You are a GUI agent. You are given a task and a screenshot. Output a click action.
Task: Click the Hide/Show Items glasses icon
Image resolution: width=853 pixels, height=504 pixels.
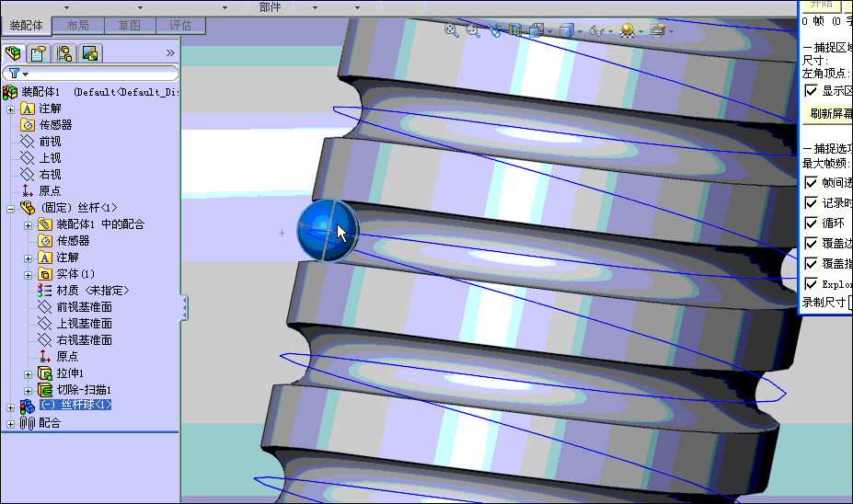point(597,31)
